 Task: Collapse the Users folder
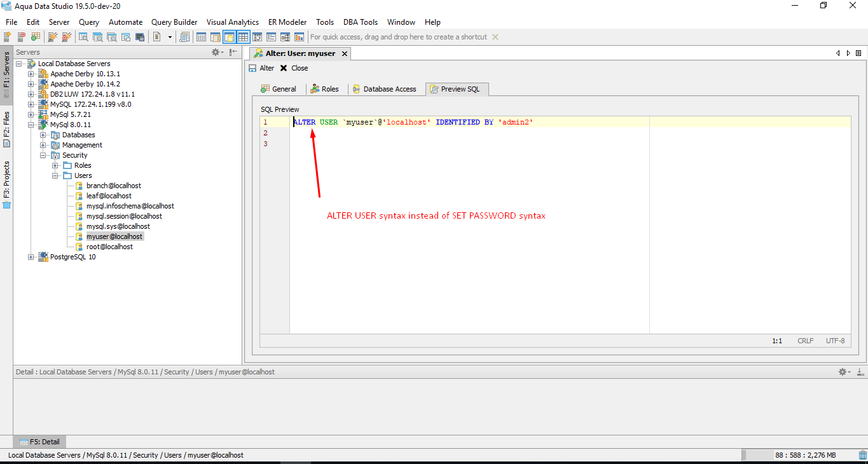tap(55, 175)
